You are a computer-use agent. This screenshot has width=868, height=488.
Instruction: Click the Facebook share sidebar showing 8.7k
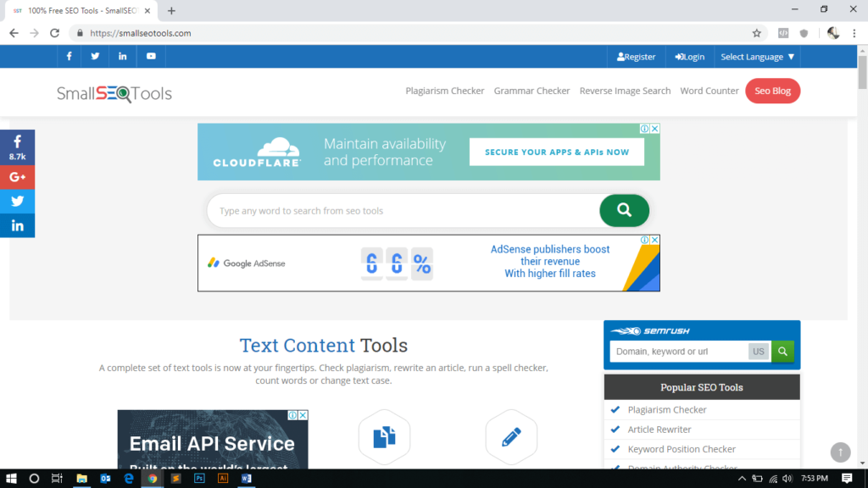(x=17, y=149)
